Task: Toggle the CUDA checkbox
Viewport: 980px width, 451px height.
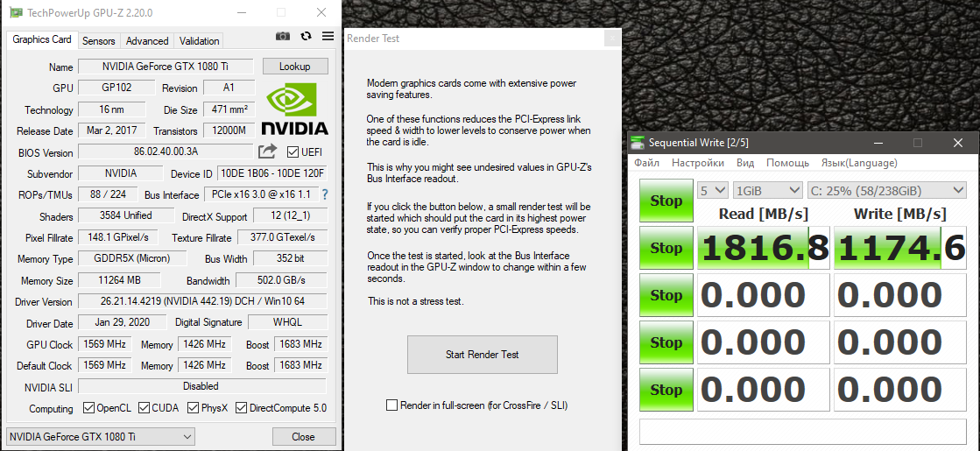Action: click(x=143, y=408)
